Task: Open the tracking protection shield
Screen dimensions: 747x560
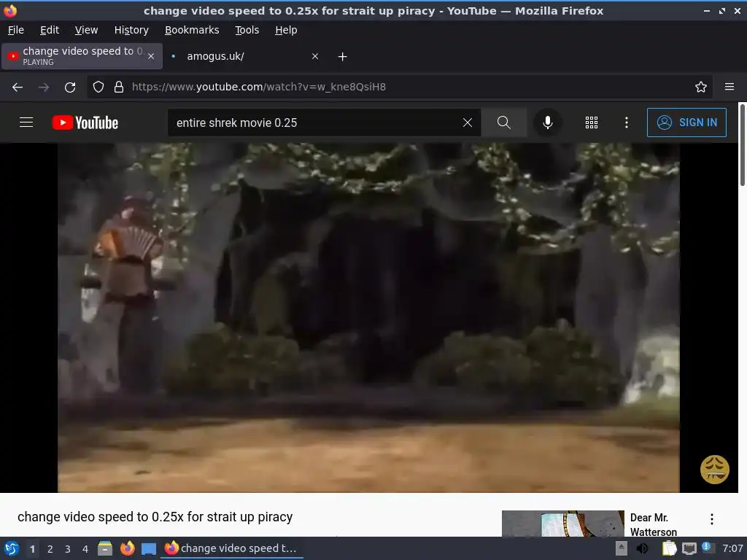Action: (x=98, y=87)
